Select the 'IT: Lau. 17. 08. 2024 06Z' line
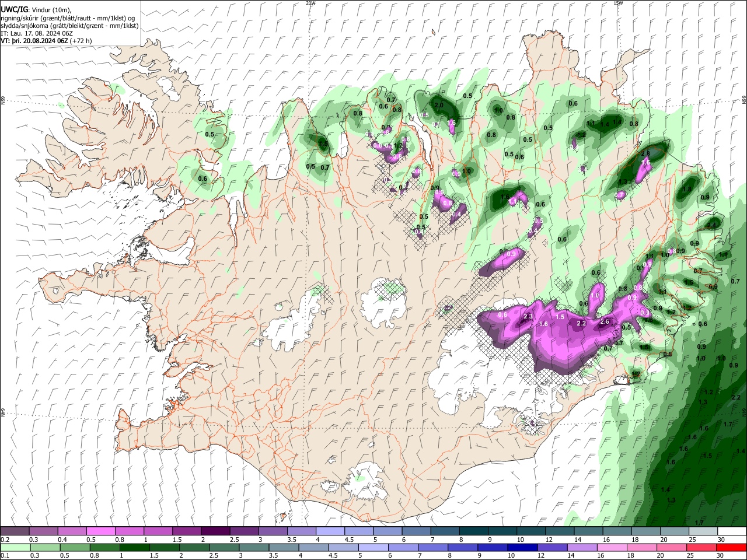Screen dimensions: 747x560 coord(37,33)
